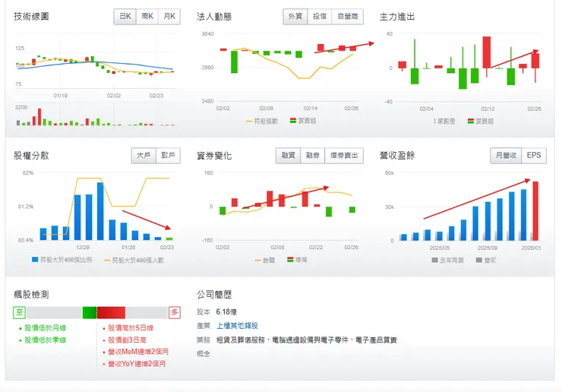Select the 周K weekly chart tab
The height and width of the screenshot is (392, 562).
pyautogui.click(x=147, y=17)
